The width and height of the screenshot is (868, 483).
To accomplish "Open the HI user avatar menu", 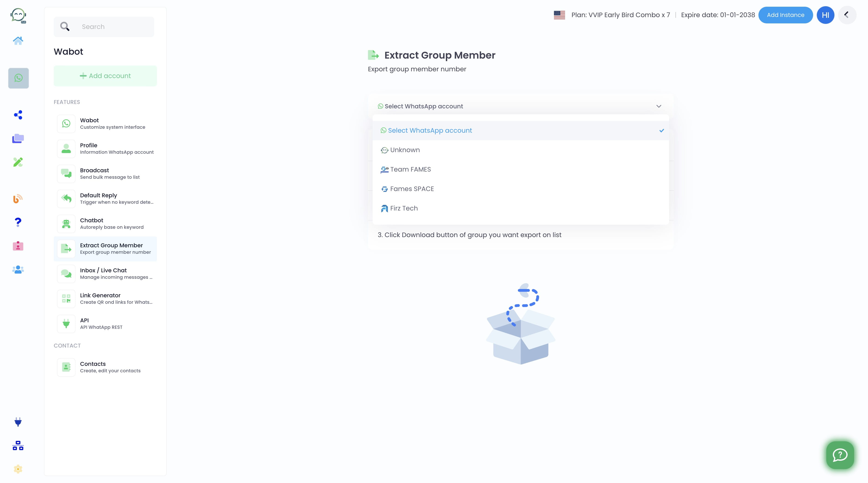I will click(x=825, y=15).
